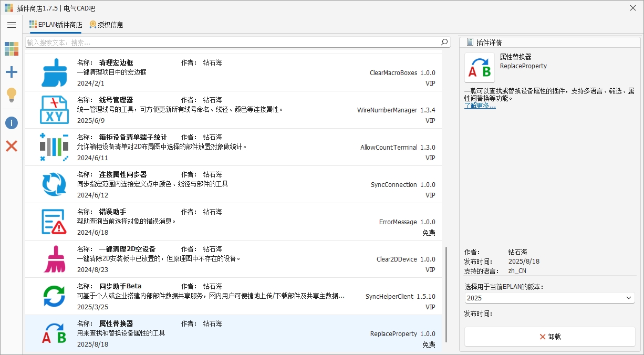Screen dimensions: 644x355
Task: Click date 2025/6/9 in list
Action: click(91, 121)
